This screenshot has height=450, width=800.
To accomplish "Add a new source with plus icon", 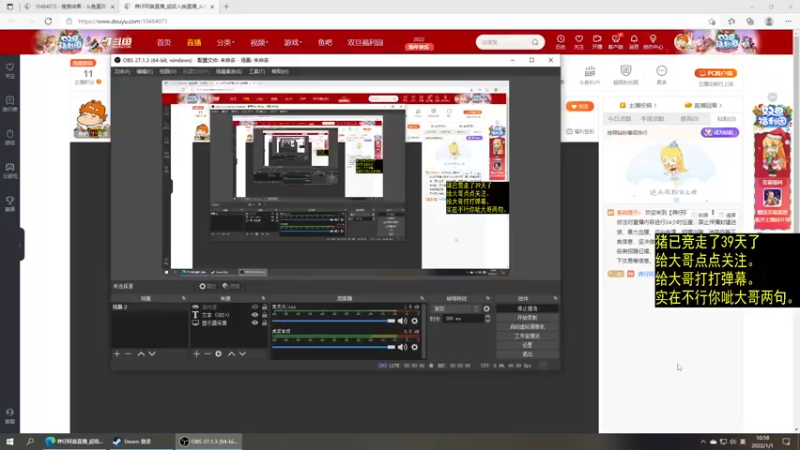I will tap(196, 354).
